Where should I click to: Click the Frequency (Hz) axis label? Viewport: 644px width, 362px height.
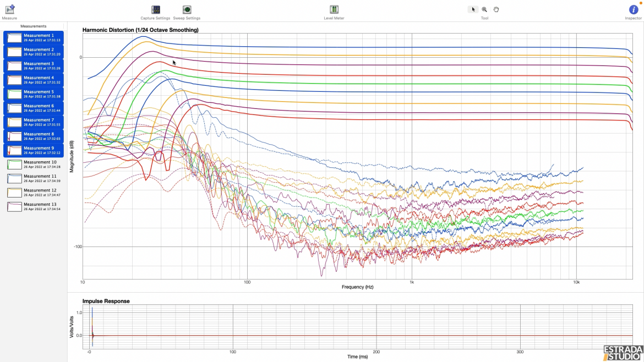pyautogui.click(x=358, y=287)
